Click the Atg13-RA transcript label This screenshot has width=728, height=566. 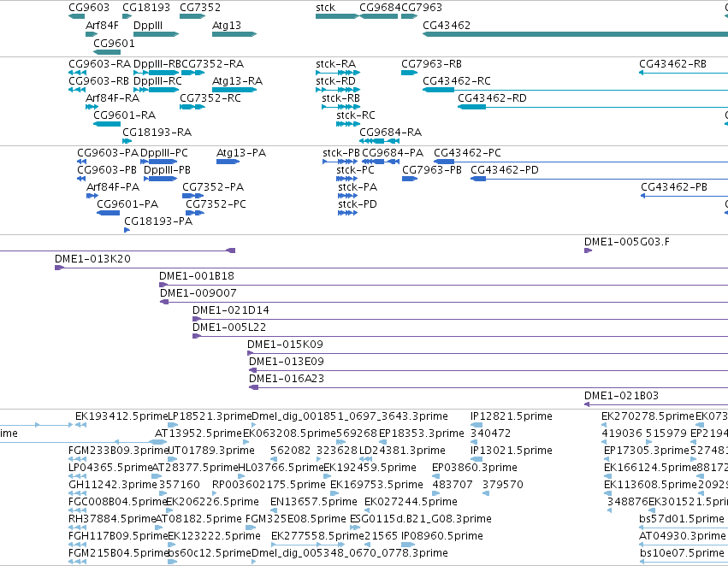click(237, 80)
